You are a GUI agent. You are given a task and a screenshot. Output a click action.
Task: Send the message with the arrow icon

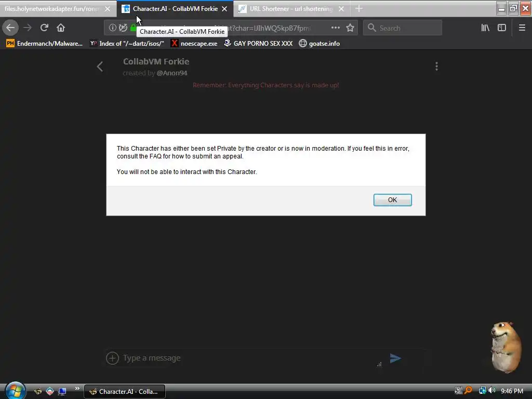coord(395,358)
